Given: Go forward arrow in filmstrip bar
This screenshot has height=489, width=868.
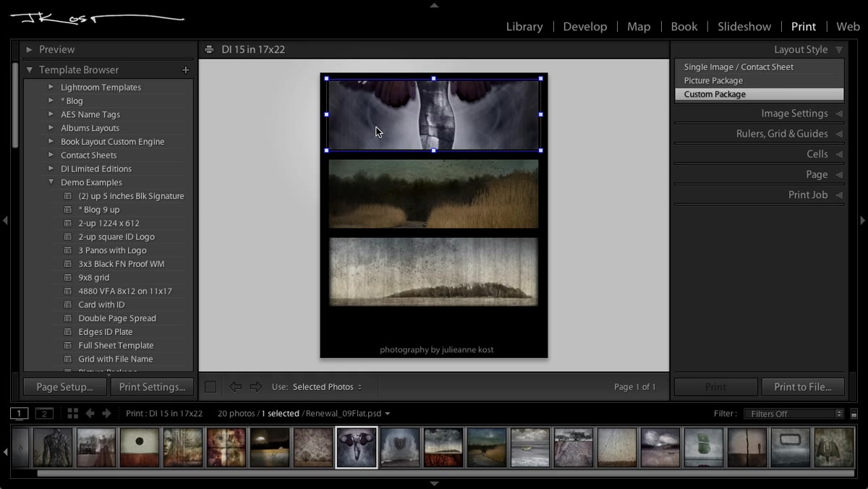Looking at the screenshot, I should coord(106,413).
